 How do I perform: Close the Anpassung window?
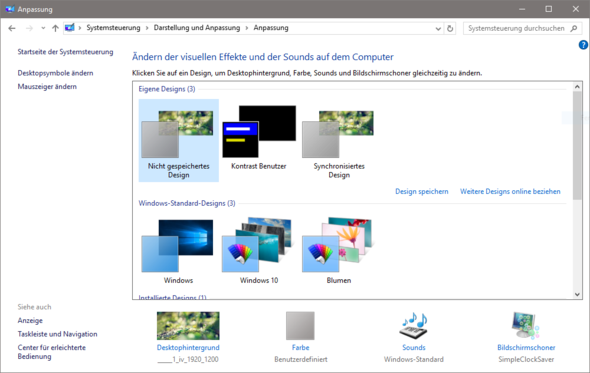pyautogui.click(x=576, y=9)
